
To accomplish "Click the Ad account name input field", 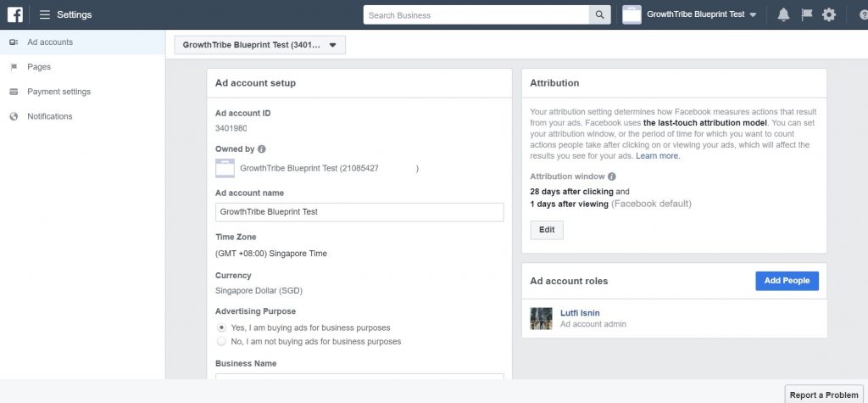I will 359,212.
